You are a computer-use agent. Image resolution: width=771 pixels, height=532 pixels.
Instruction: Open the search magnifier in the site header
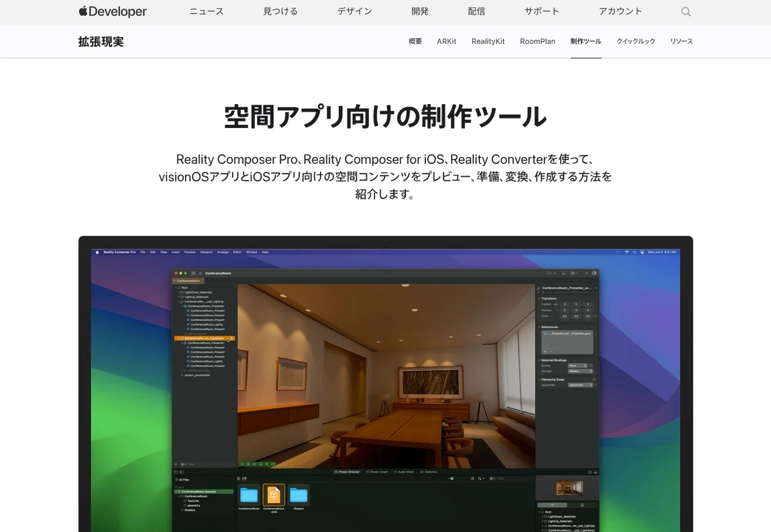(x=686, y=12)
